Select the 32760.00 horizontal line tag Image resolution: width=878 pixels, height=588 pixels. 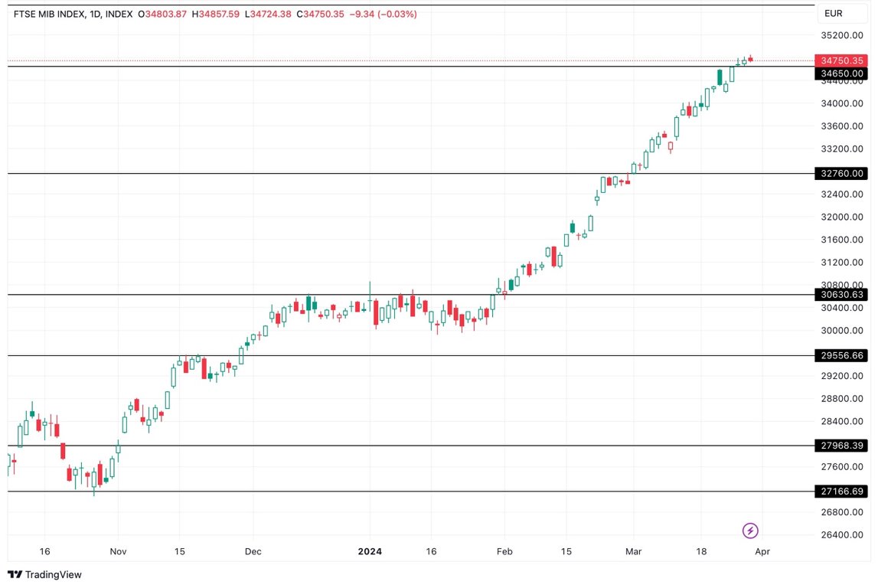point(840,173)
